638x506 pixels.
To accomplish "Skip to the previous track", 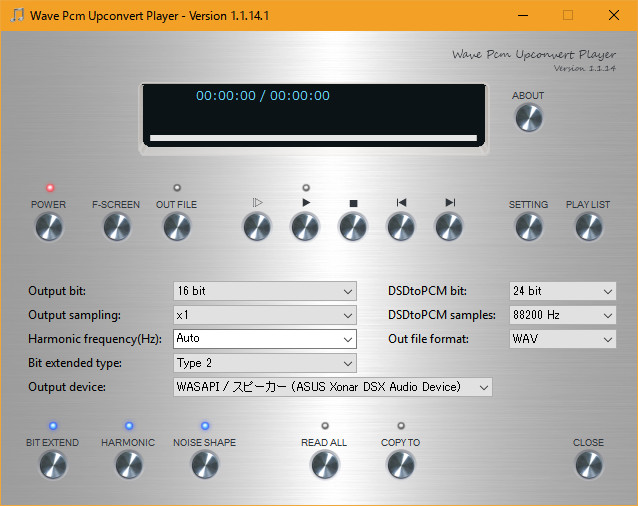I will click(x=401, y=228).
